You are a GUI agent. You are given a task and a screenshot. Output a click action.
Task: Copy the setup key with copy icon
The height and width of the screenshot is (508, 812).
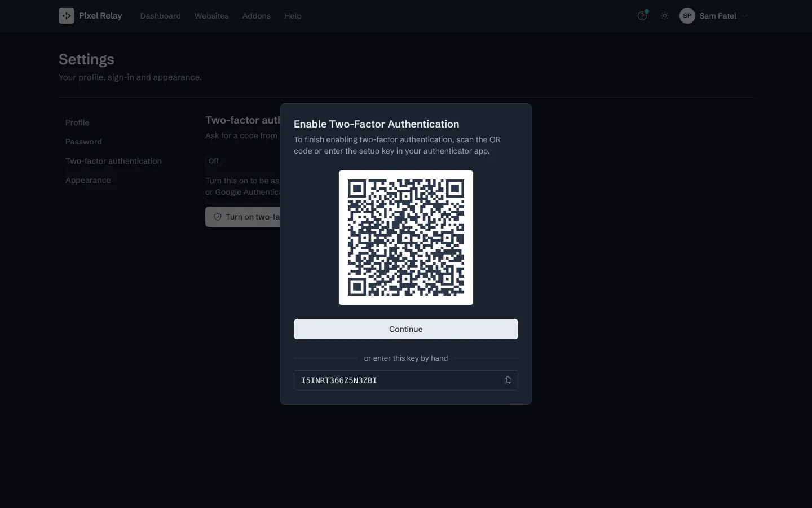(508, 380)
